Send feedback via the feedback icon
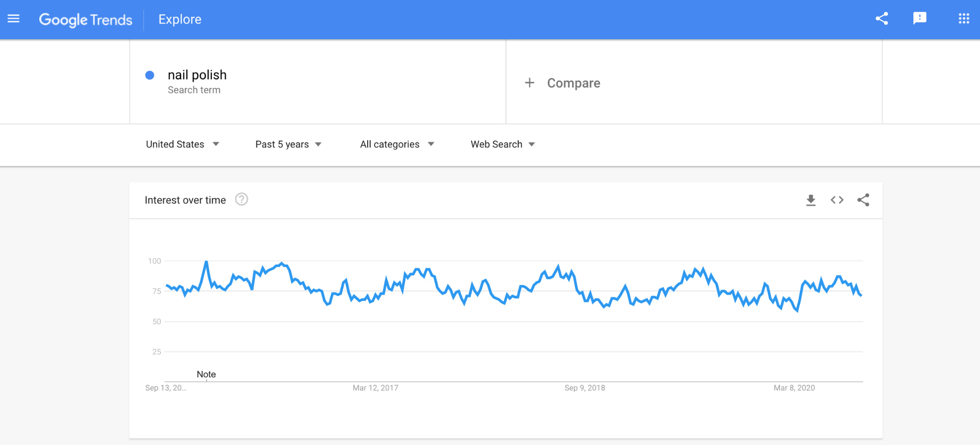 coord(920,19)
